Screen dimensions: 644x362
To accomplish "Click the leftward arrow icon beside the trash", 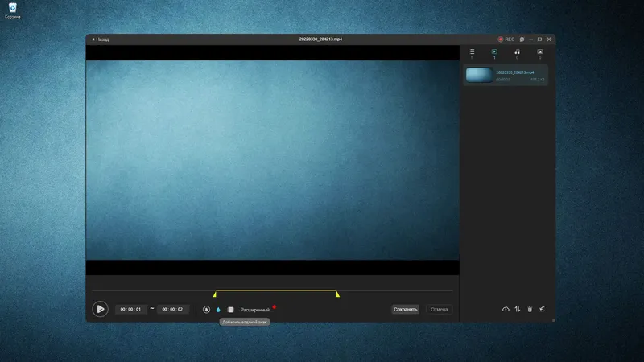I will click(542, 309).
